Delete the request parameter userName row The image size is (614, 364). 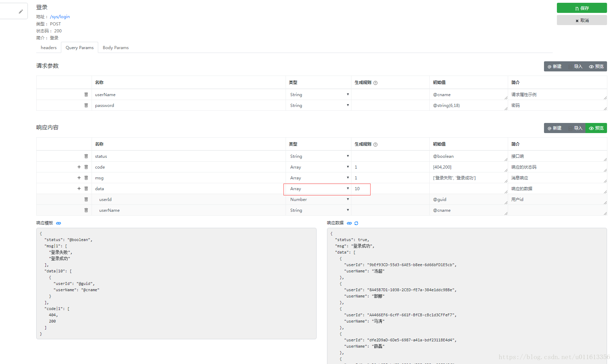coord(86,94)
